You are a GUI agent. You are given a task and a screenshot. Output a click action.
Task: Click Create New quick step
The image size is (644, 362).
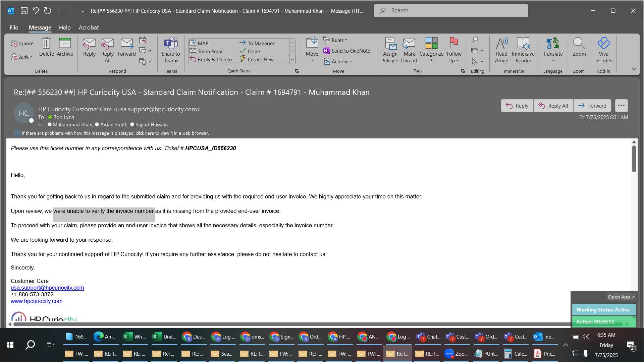256,59
